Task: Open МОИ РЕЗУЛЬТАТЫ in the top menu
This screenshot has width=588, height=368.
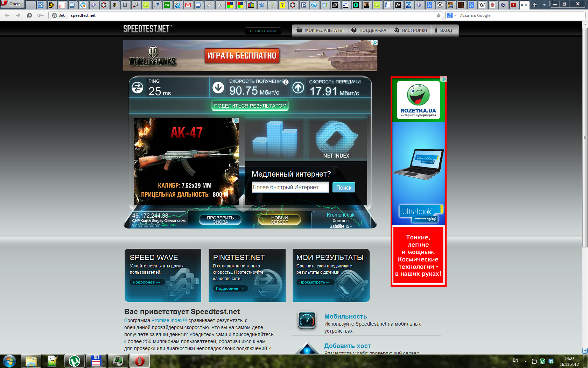Action: click(x=320, y=30)
